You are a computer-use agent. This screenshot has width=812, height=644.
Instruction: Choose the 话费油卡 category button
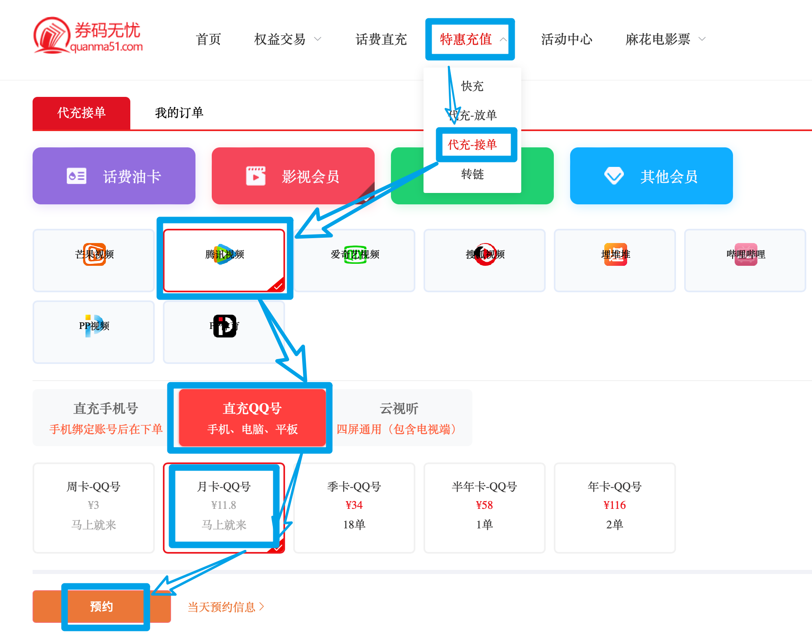(x=114, y=176)
